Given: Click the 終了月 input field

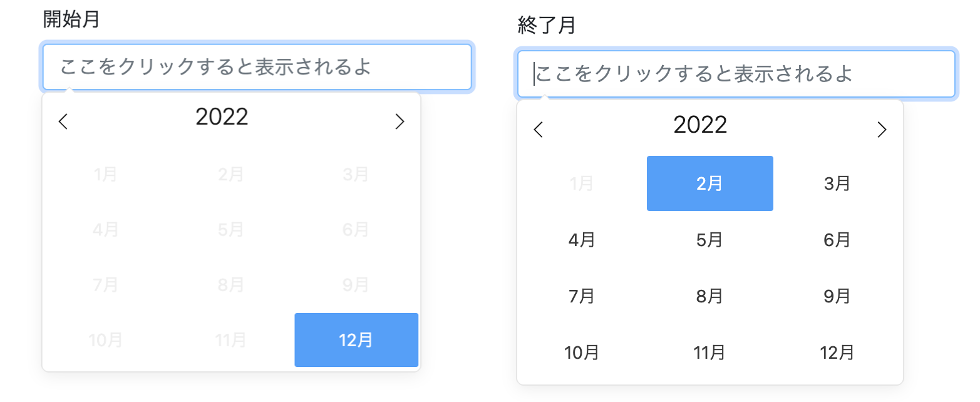Looking at the screenshot, I should click(736, 74).
